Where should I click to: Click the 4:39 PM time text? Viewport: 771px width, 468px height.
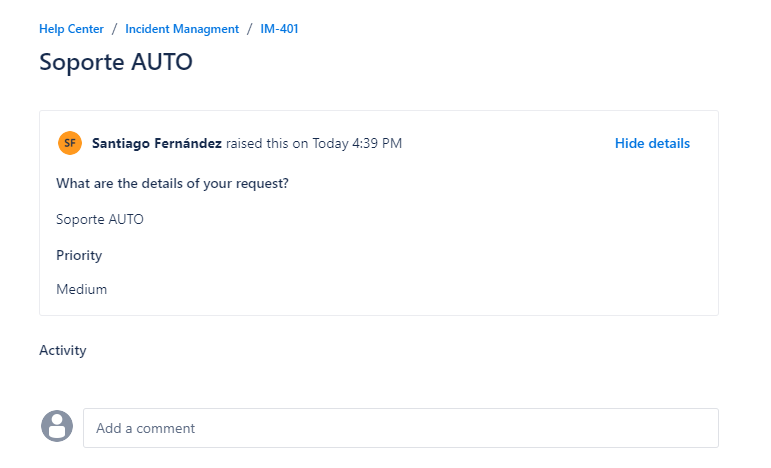[x=377, y=143]
